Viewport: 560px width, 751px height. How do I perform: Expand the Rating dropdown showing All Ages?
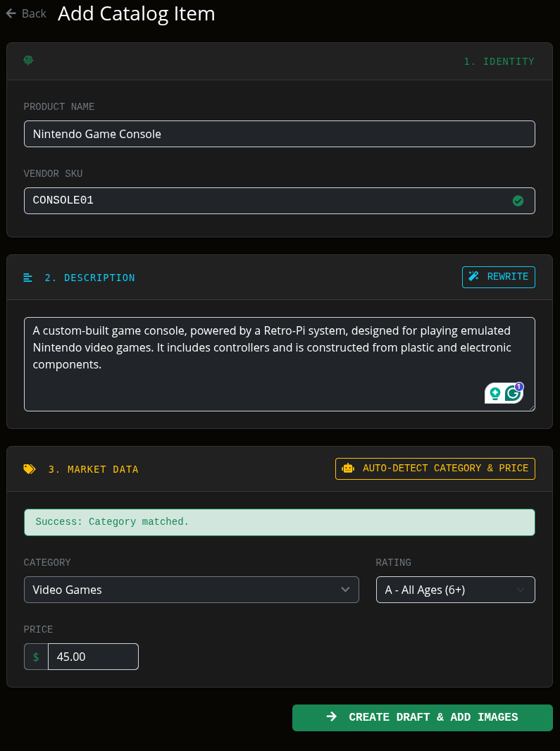click(455, 589)
